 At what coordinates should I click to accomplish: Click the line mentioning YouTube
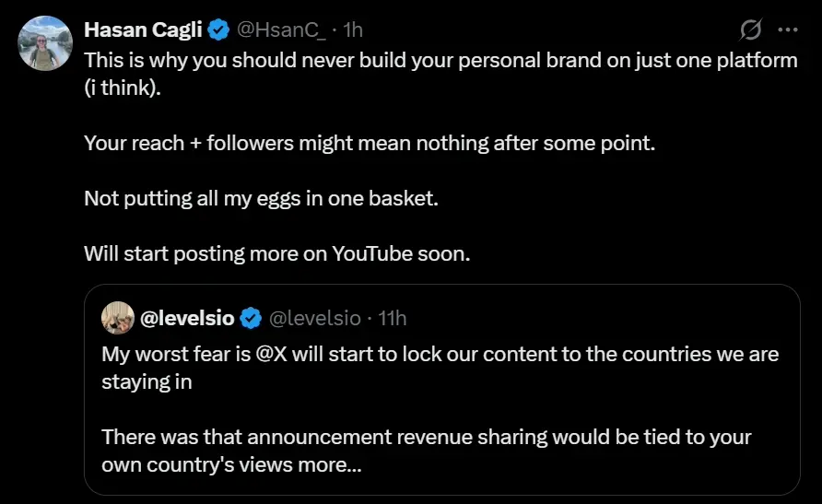pos(276,254)
